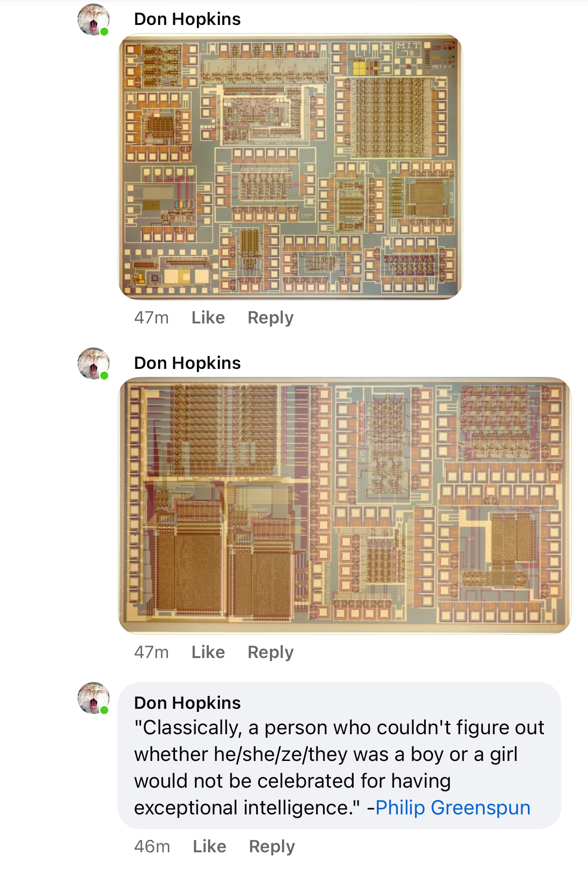This screenshot has height=875, width=588.
Task: Open the chip photo with large memory arrays
Action: coord(345,505)
